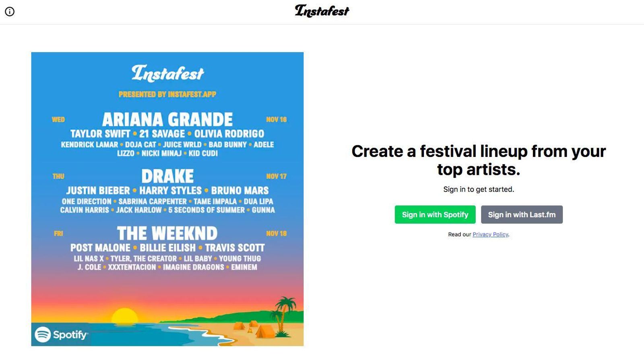644x362 pixels.
Task: Click the Spotify logo on the poster
Action: [61, 334]
